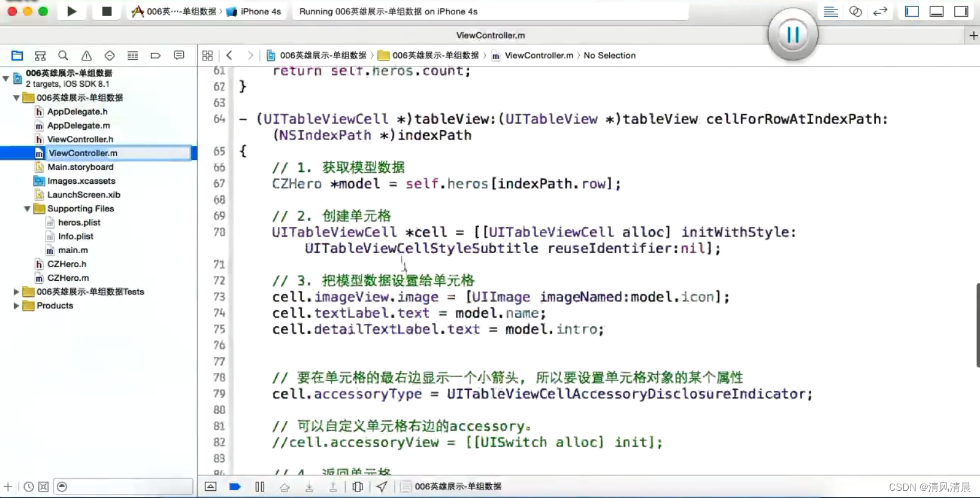The height and width of the screenshot is (498, 980).
Task: Click the editor vertical scrollbar
Action: 978,324
